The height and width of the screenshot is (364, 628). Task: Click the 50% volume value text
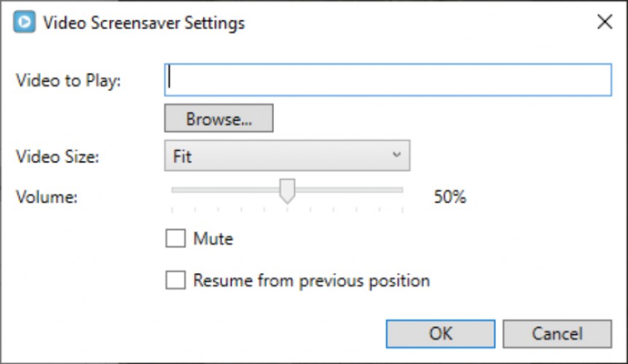coord(450,197)
